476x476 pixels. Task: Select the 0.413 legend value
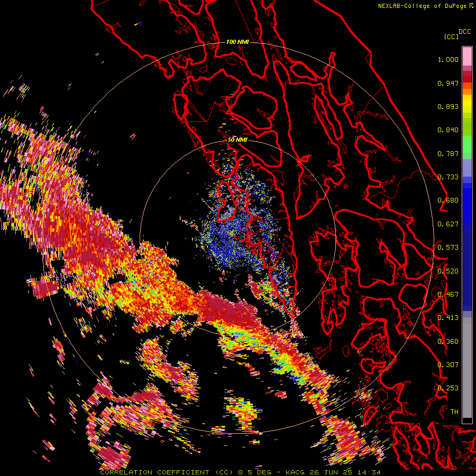coord(448,317)
